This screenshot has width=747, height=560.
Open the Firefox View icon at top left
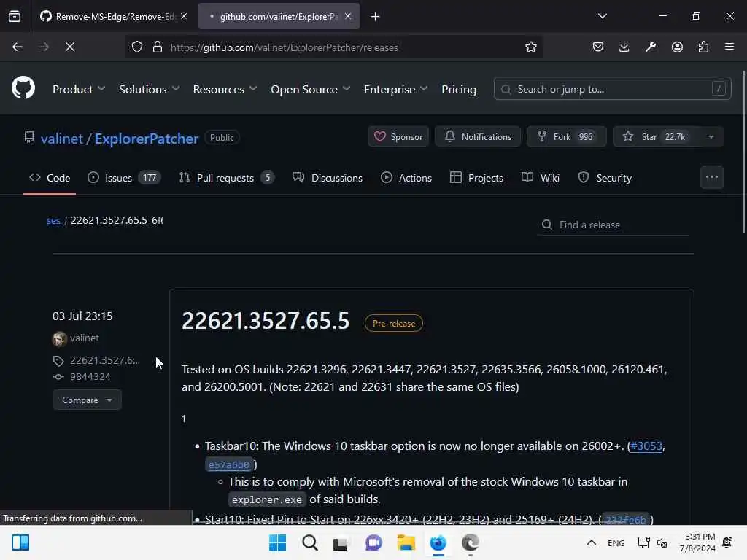tap(15, 16)
